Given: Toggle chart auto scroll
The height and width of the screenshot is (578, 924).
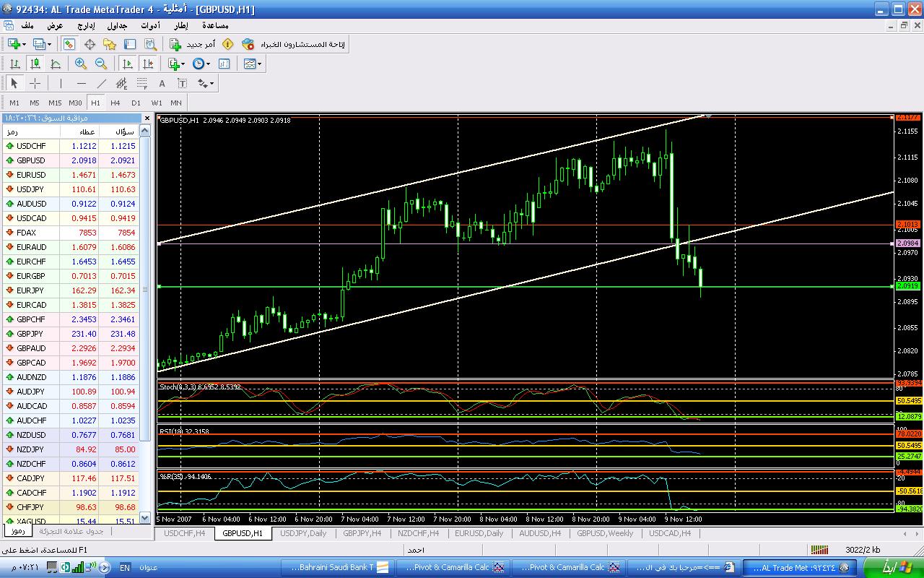Looking at the screenshot, I should tap(127, 64).
